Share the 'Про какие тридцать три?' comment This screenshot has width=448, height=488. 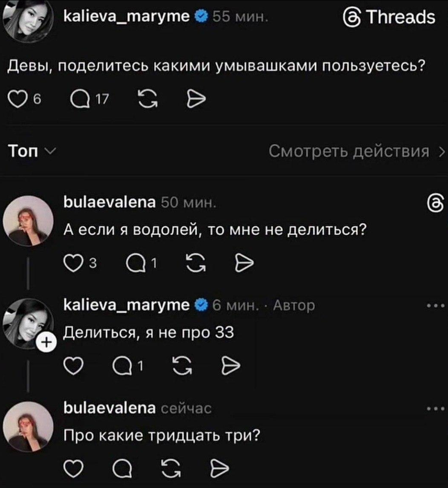point(220,468)
